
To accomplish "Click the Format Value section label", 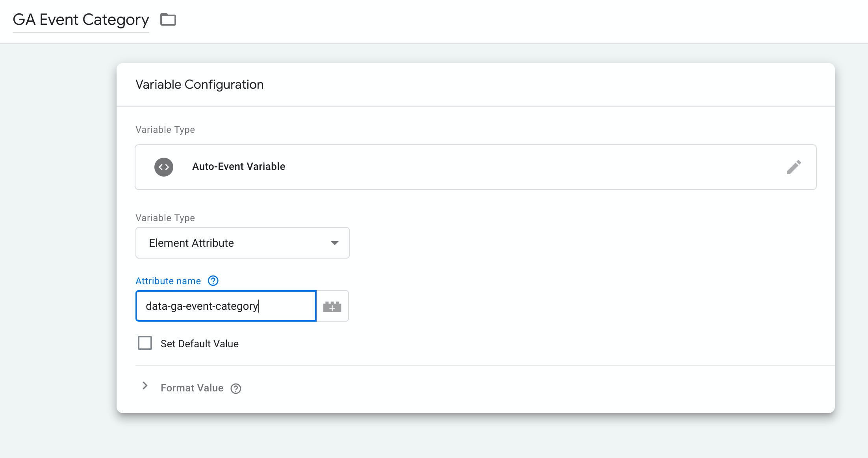I will [192, 388].
